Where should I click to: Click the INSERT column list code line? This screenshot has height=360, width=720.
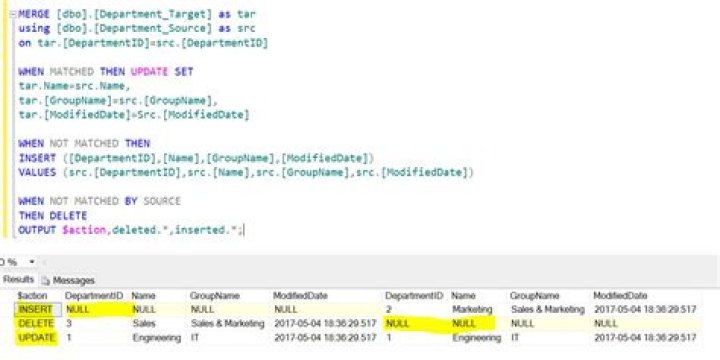[196, 158]
